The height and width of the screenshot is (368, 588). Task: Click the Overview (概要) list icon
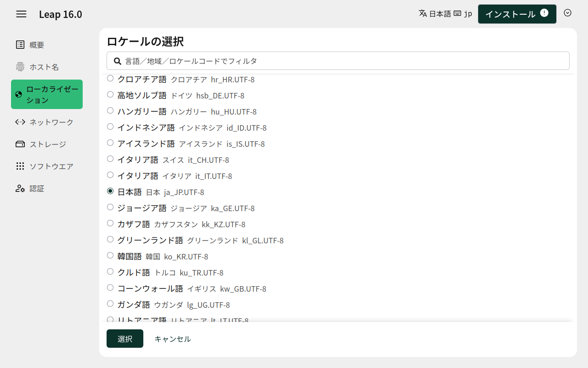click(20, 45)
